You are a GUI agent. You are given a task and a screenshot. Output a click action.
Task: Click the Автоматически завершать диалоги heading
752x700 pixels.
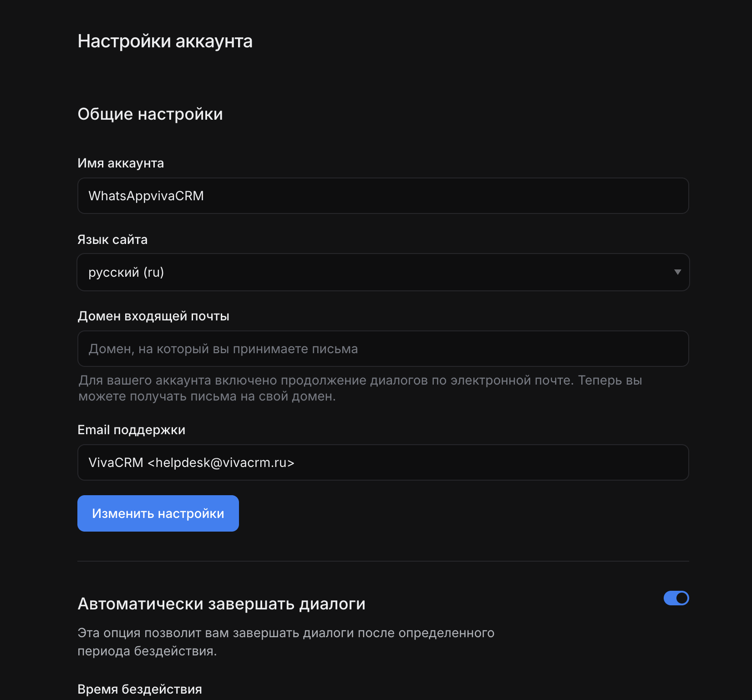pos(221,604)
